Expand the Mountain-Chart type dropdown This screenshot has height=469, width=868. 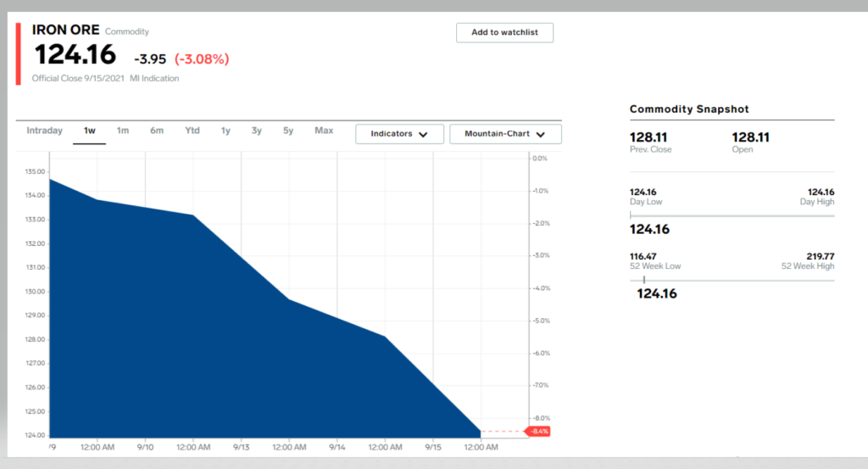point(505,134)
